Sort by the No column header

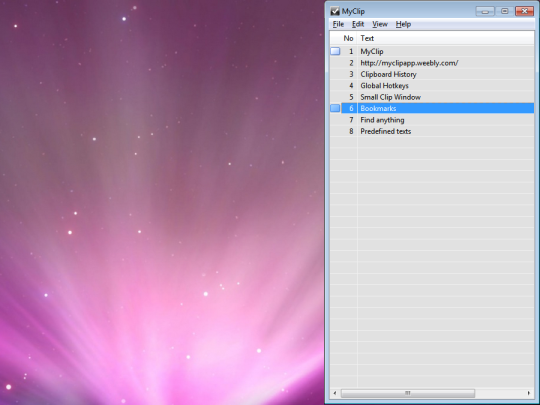coord(348,38)
